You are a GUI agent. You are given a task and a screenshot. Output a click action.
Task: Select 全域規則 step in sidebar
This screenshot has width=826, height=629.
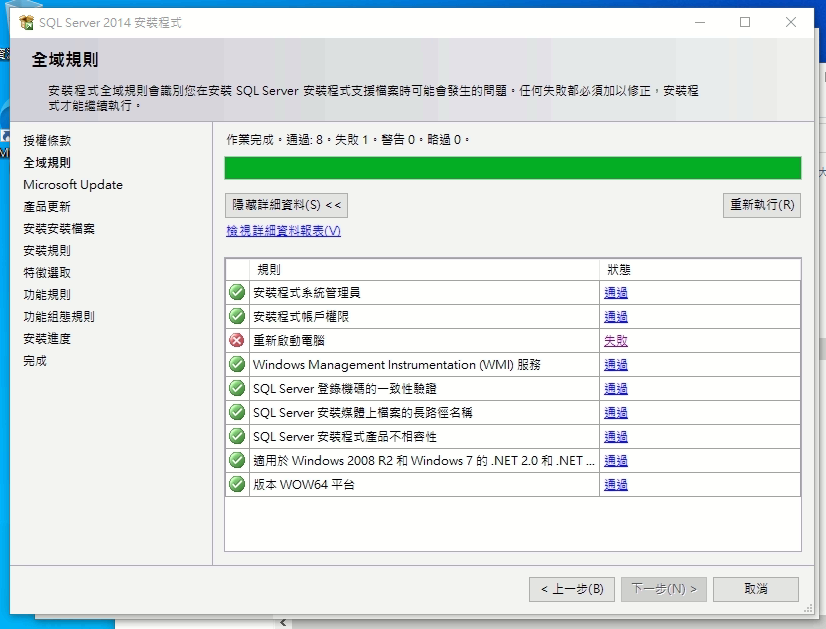[47, 163]
